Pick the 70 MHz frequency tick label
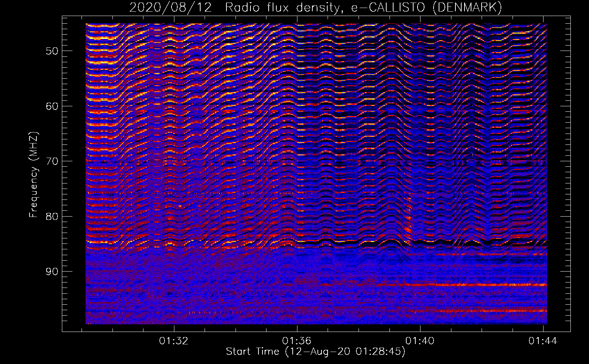This screenshot has height=364, width=589. click(x=52, y=161)
